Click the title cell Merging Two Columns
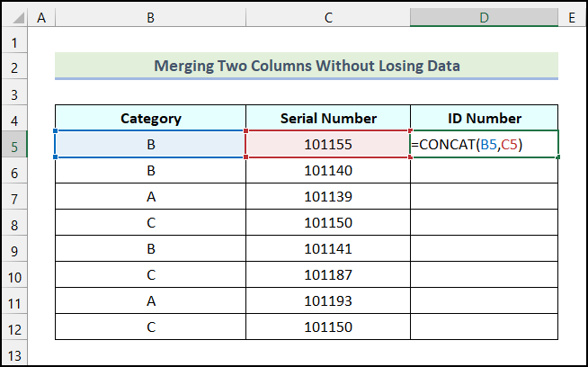 (307, 66)
